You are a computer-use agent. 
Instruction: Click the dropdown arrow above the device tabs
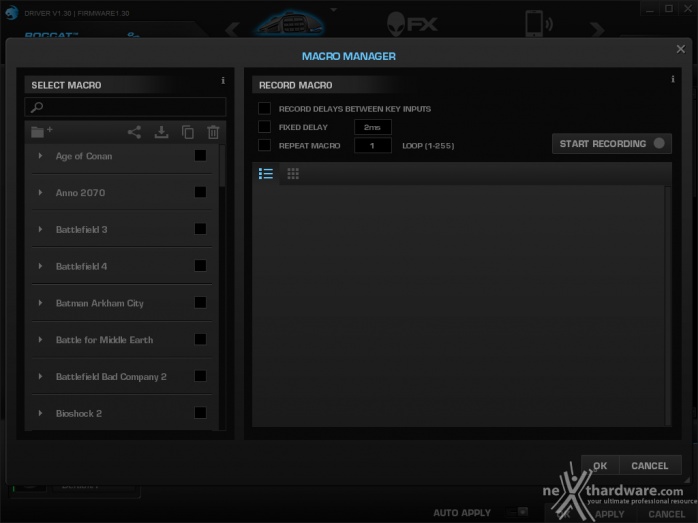tap(333, 9)
